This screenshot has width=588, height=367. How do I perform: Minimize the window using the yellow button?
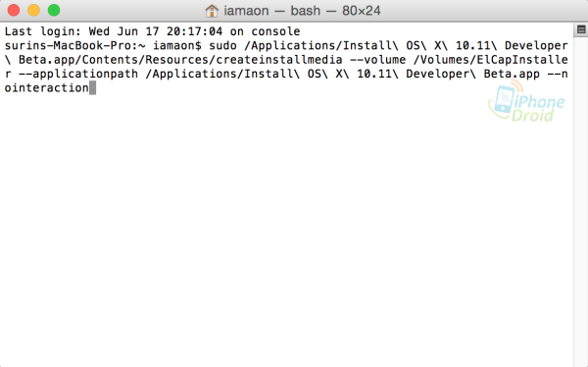[x=33, y=10]
